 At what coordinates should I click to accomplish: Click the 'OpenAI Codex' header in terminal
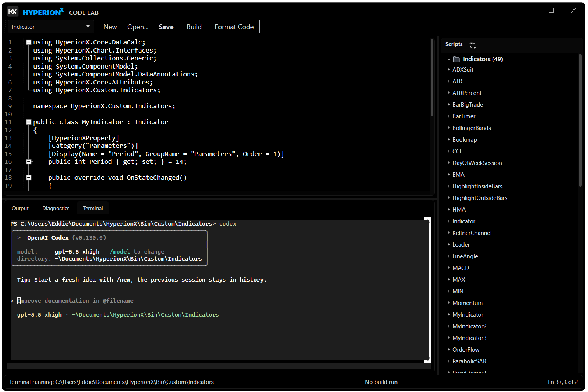[48, 238]
